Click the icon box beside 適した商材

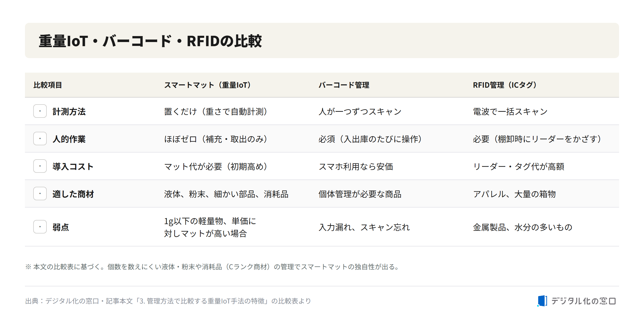(x=40, y=194)
